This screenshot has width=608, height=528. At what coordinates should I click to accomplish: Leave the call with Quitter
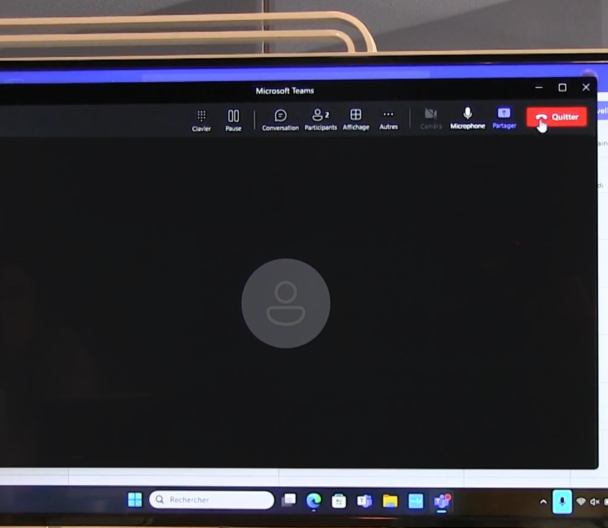(556, 117)
